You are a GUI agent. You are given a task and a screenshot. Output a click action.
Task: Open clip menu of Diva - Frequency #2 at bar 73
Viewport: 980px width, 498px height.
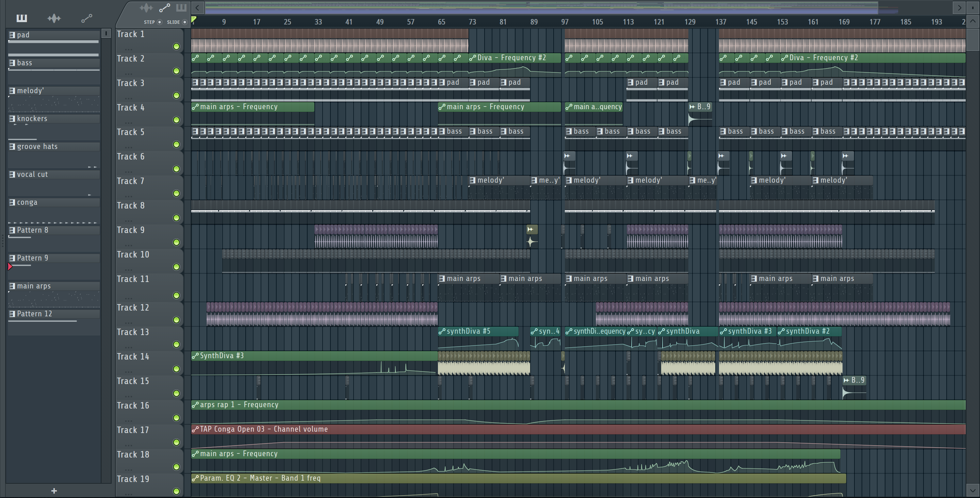coord(473,58)
